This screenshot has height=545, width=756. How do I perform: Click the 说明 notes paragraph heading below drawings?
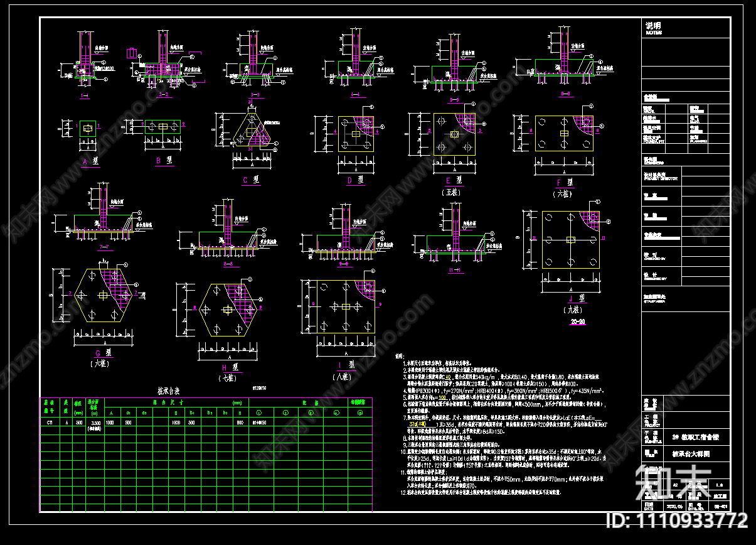[399, 356]
